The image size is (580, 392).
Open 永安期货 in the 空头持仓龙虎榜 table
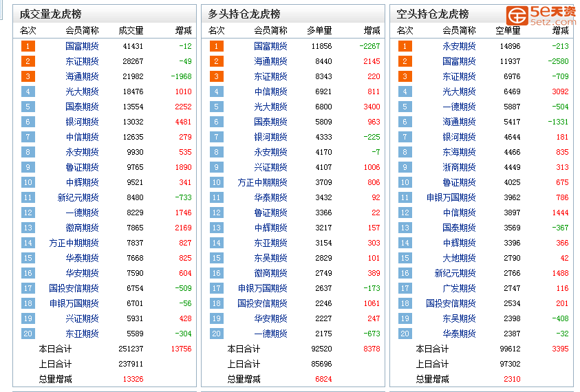459,46
